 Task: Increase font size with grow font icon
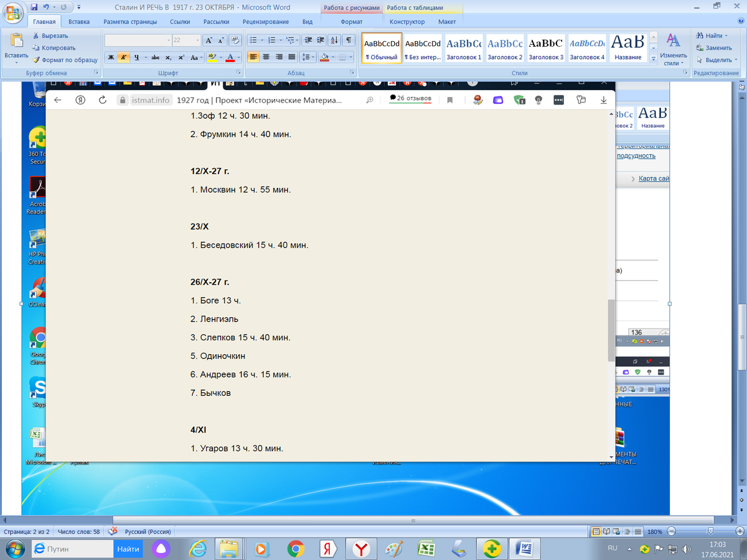pyautogui.click(x=209, y=40)
